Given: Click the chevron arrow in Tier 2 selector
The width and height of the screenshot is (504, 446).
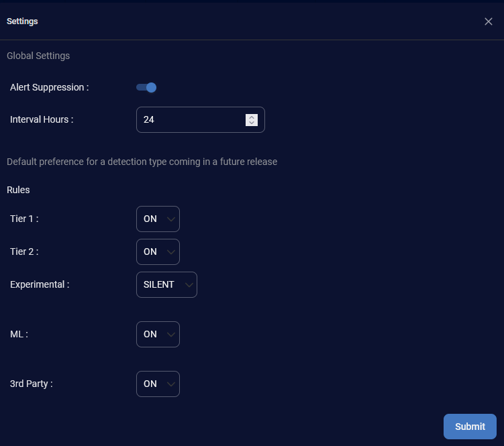Looking at the screenshot, I should [171, 252].
